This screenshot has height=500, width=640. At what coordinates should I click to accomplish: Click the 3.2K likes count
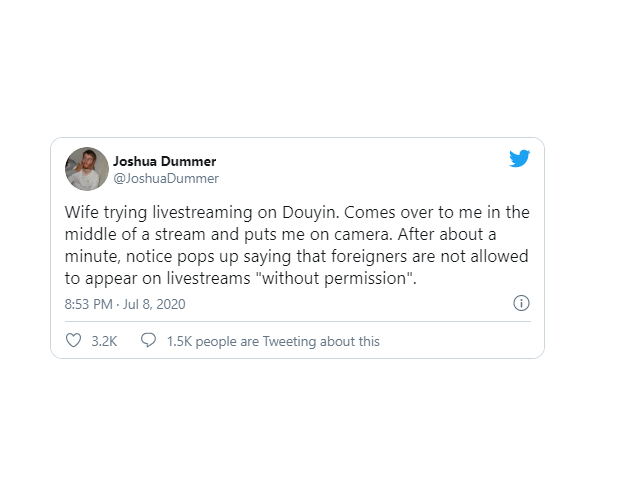point(104,341)
